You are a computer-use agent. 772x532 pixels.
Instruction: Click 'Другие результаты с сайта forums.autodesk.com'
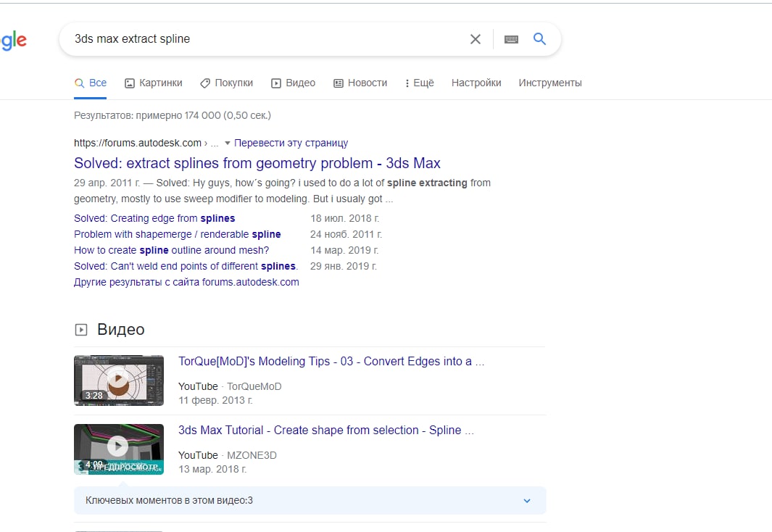[186, 282]
